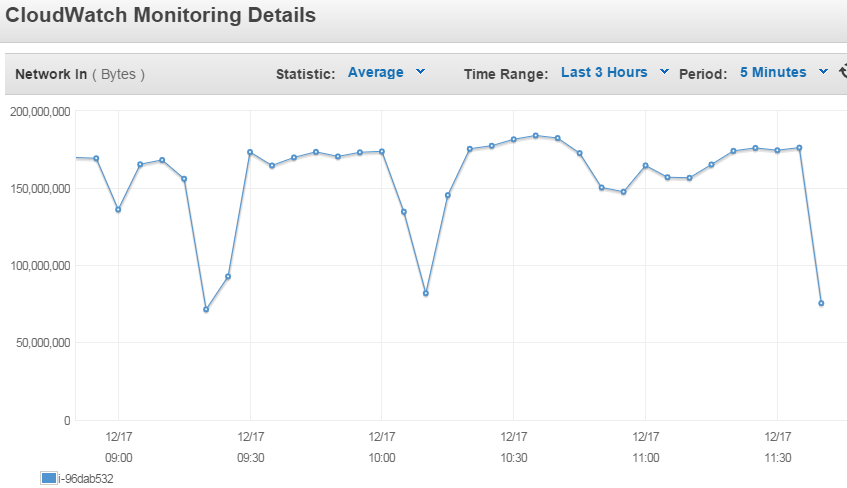Screen dimensions: 847x488
Task: Click the CloudWatch Monitoring Details heading
Action: click(x=160, y=15)
